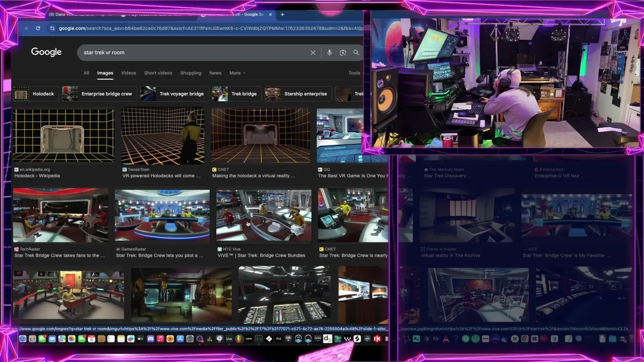This screenshot has height=362, width=644.
Task: Open site information icon in address bar
Action: coord(52,28)
